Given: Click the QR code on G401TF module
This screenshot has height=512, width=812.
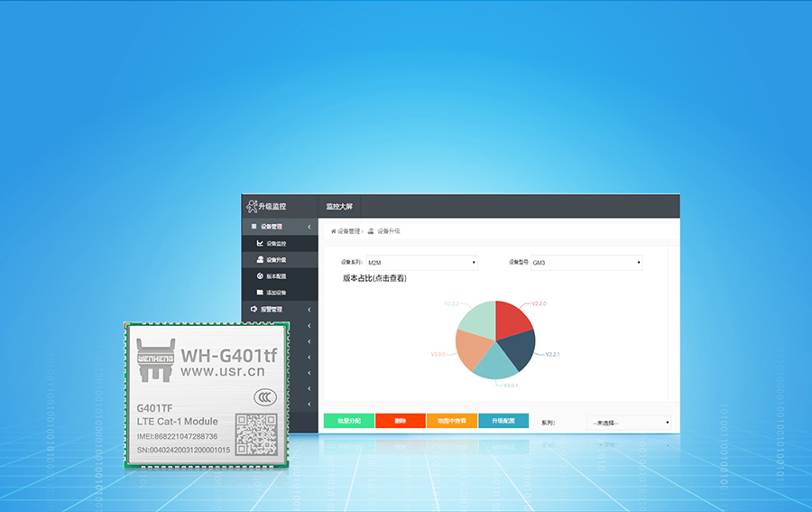Looking at the screenshot, I should (254, 434).
